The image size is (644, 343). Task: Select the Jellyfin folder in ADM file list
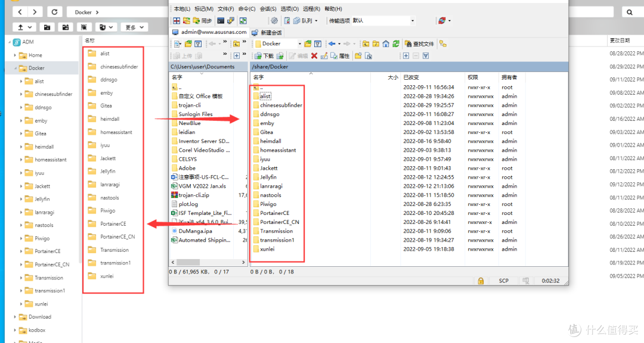[107, 171]
